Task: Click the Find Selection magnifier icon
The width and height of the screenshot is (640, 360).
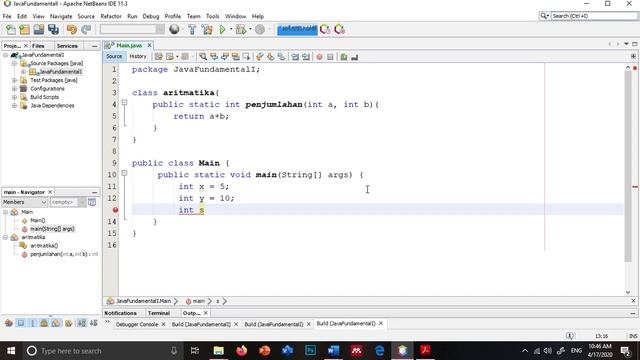Action: pos(203,57)
